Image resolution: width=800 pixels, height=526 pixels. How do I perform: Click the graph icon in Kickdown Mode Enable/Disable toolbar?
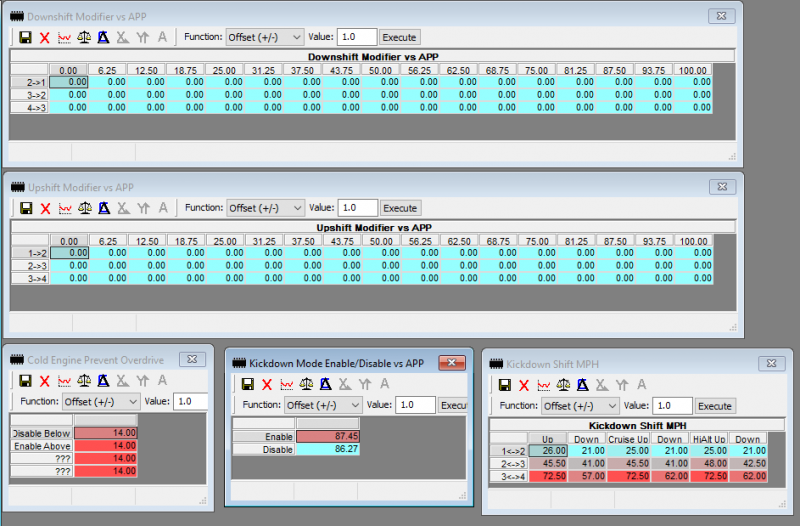coord(287,384)
